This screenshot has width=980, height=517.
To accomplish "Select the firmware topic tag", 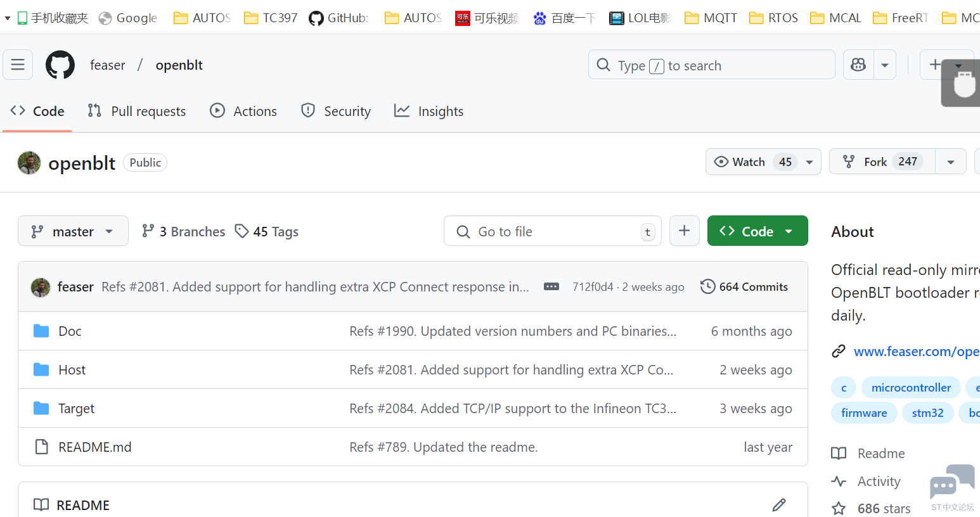I will (x=864, y=412).
